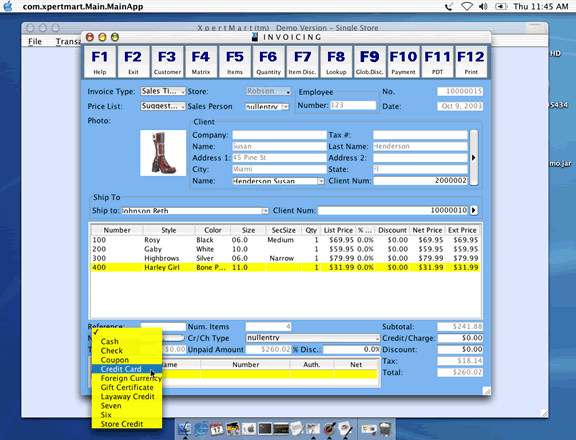576x440 pixels.
Task: Click the Net Price column header
Action: (x=427, y=230)
